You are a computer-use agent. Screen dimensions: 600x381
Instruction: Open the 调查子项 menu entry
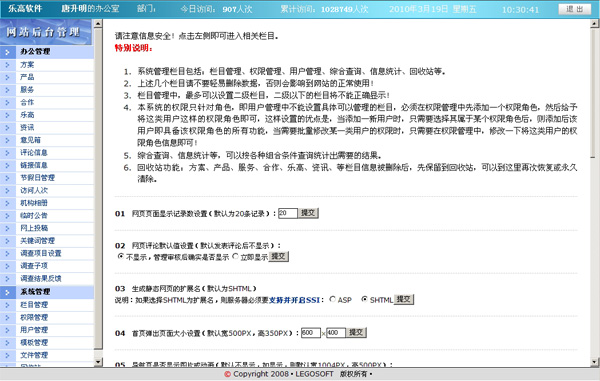coord(34,266)
